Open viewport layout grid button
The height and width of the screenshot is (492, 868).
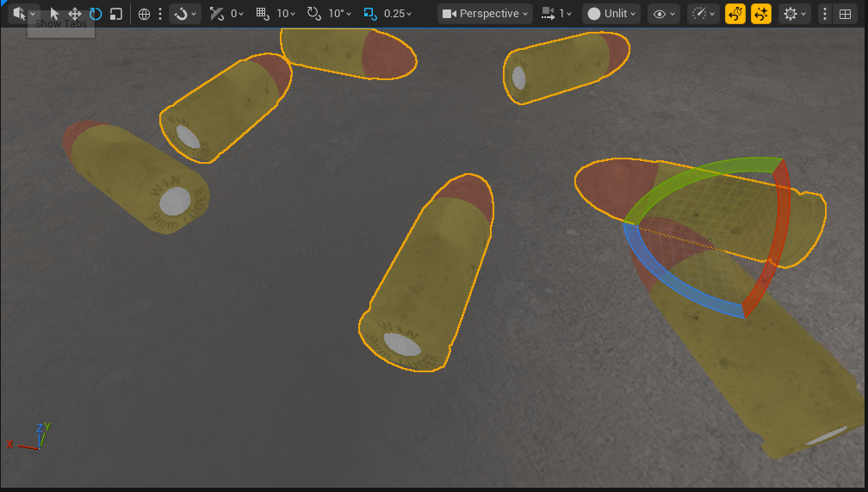[x=846, y=13]
